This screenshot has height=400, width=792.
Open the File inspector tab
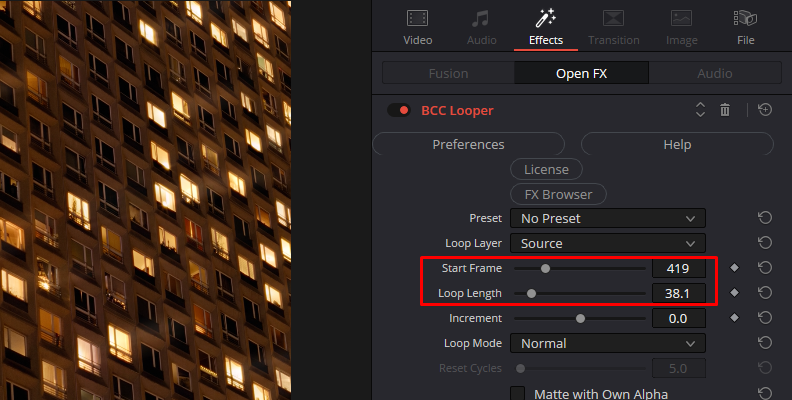point(746,27)
